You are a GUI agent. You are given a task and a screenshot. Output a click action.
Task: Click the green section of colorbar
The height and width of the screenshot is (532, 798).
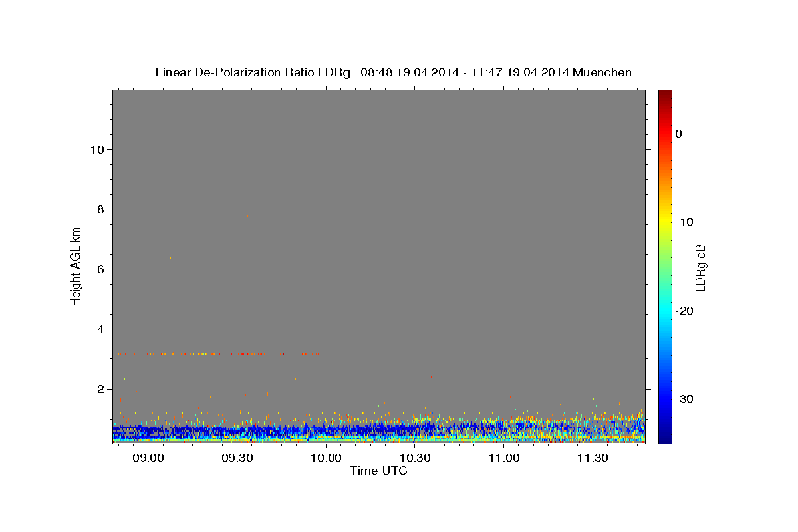tap(665, 266)
